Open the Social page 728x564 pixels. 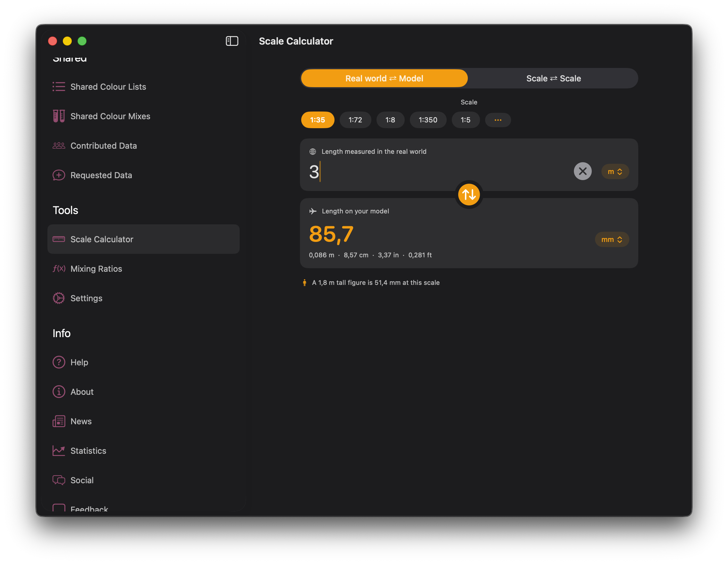pos(143,480)
